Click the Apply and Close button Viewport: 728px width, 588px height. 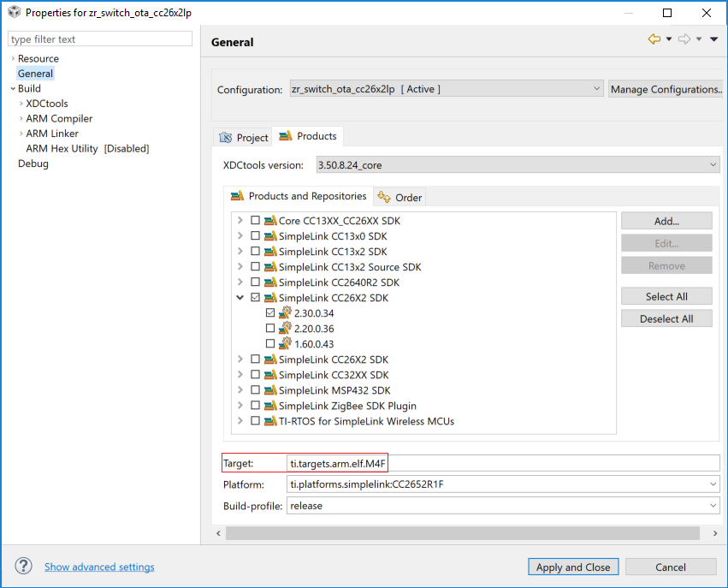(572, 567)
